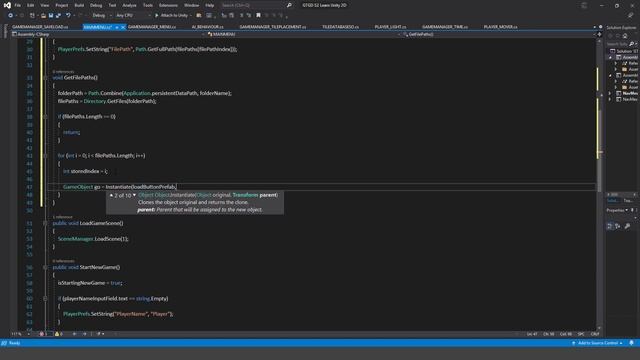Select the Solution node in Solution Explorer
The image size is (640, 360).
624,51
